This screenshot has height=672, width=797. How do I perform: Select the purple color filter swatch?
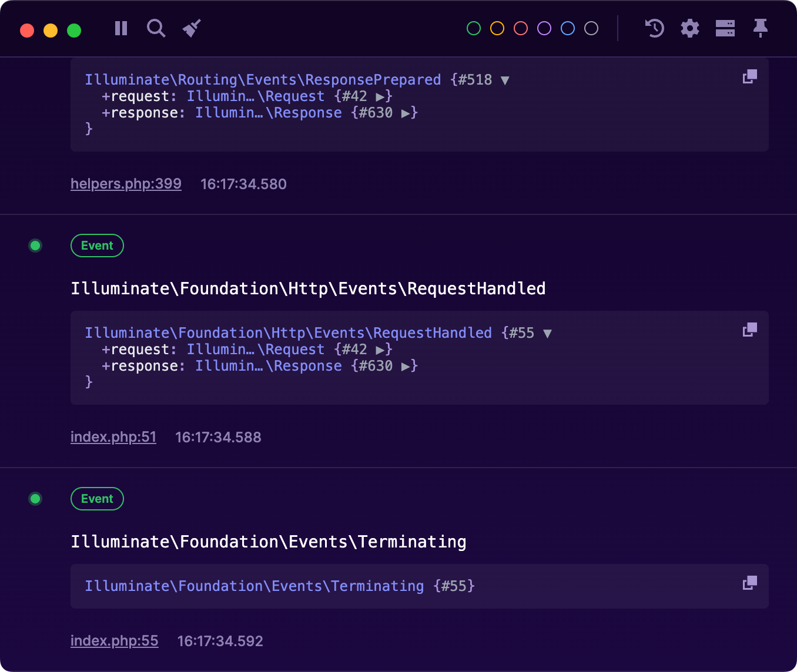click(x=544, y=28)
